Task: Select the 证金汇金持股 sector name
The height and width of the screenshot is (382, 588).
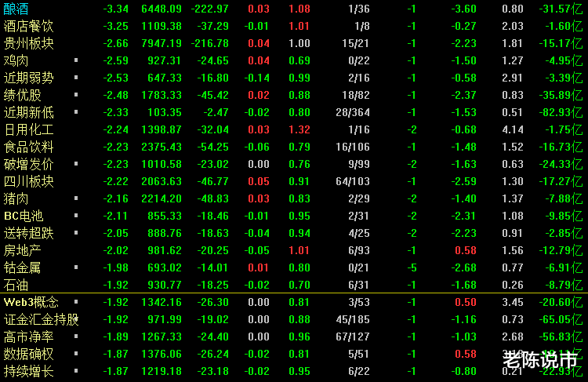Action: pos(42,319)
